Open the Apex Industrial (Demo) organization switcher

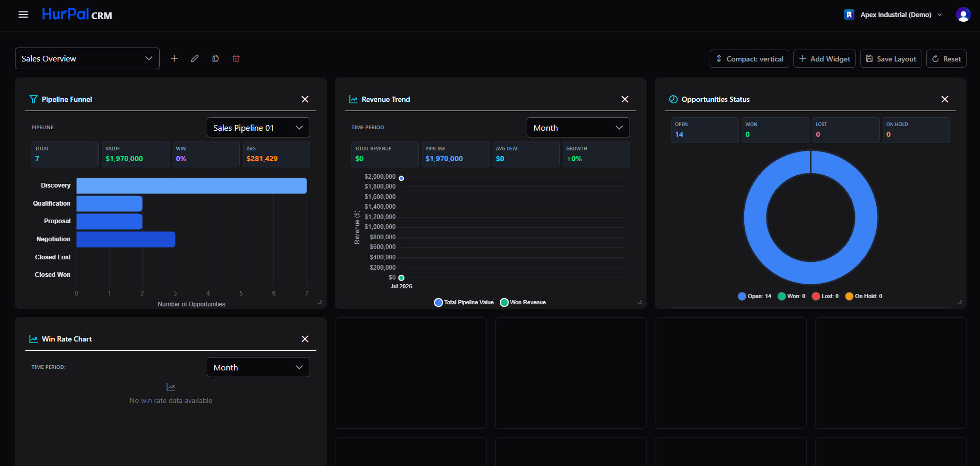click(893, 14)
